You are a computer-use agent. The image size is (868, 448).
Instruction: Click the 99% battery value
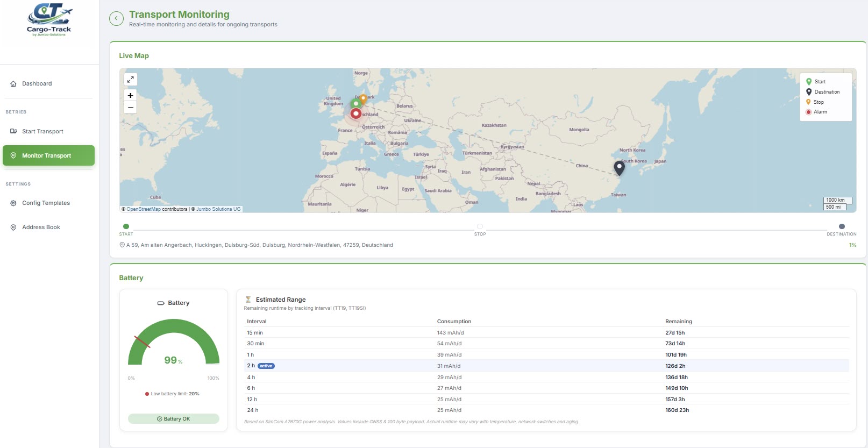coord(173,360)
